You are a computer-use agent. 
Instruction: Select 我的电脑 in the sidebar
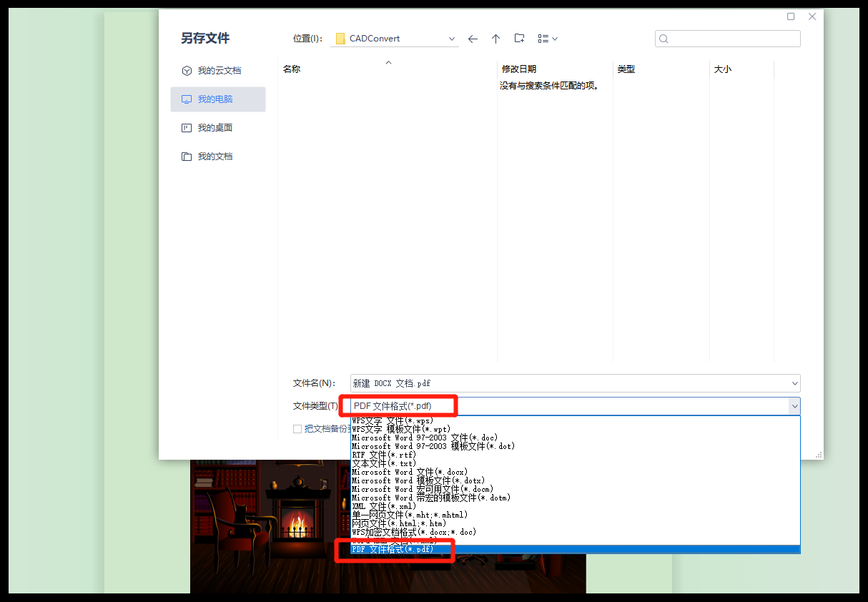[x=218, y=99]
